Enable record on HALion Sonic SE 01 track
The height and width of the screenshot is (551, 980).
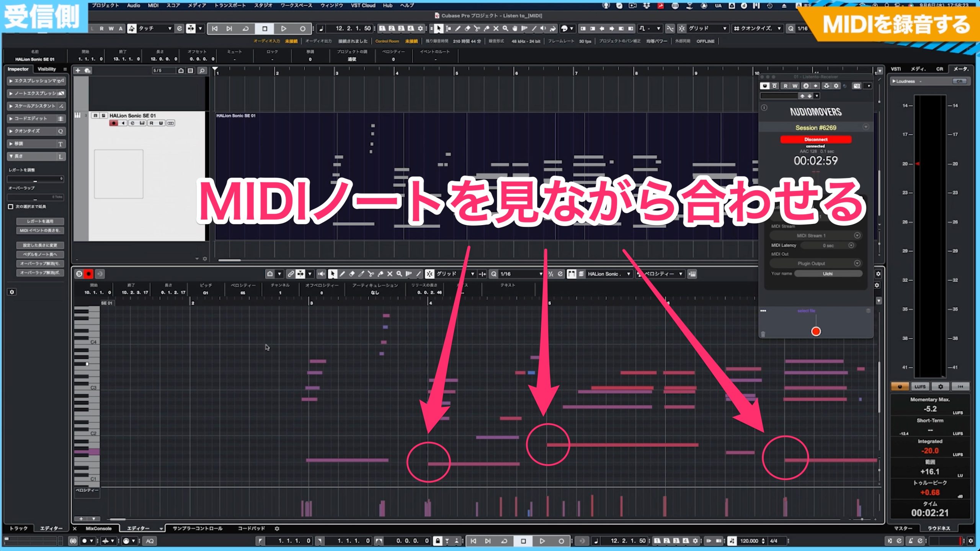113,123
